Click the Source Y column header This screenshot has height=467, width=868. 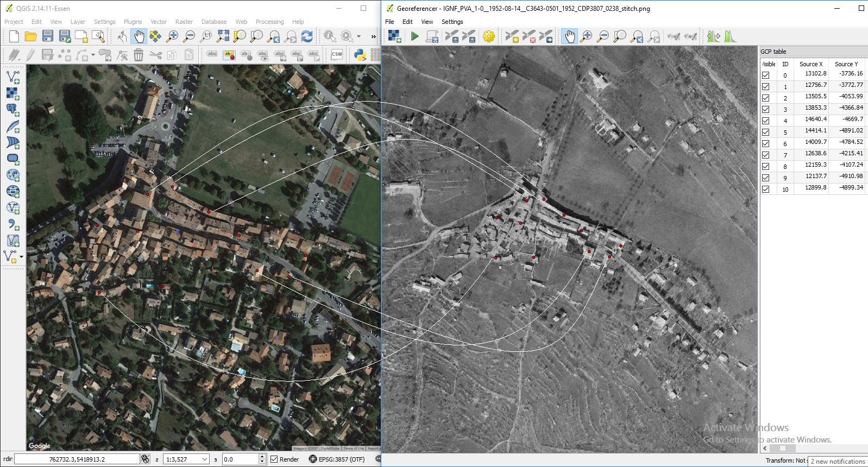(x=846, y=64)
